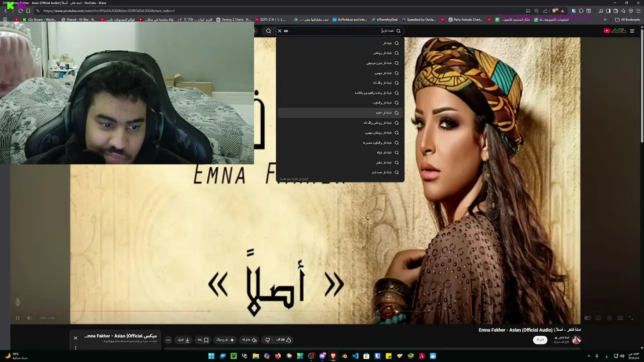The image size is (644, 362).
Task: Select the first search suggestion in the list
Action: [340, 43]
